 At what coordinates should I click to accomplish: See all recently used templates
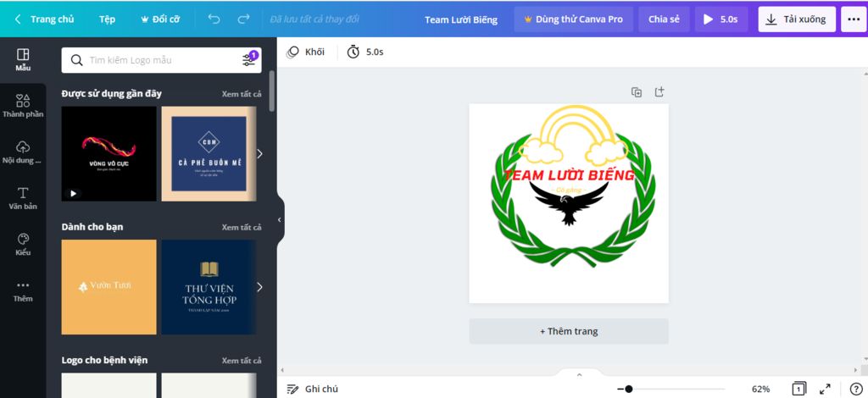click(242, 94)
